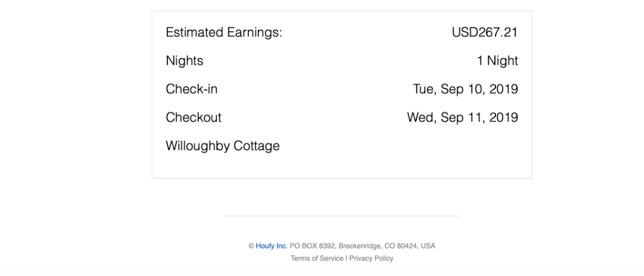Open the Privacy Policy link

coord(372,258)
